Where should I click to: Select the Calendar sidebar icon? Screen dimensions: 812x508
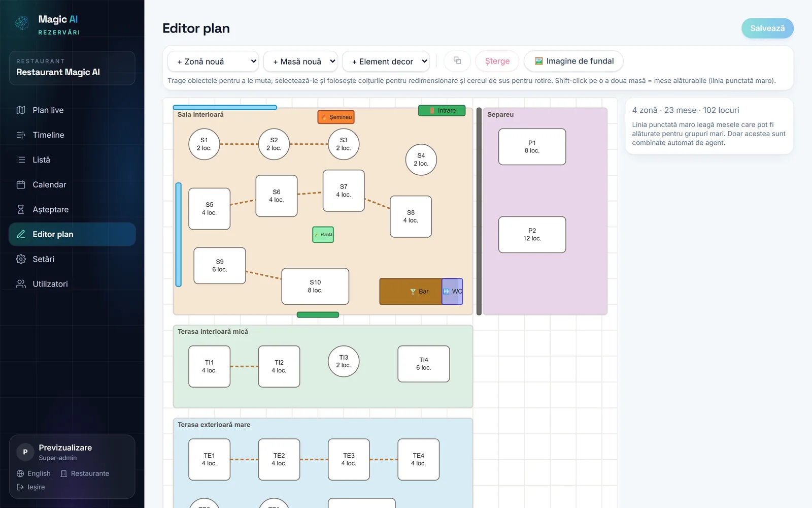pos(21,185)
